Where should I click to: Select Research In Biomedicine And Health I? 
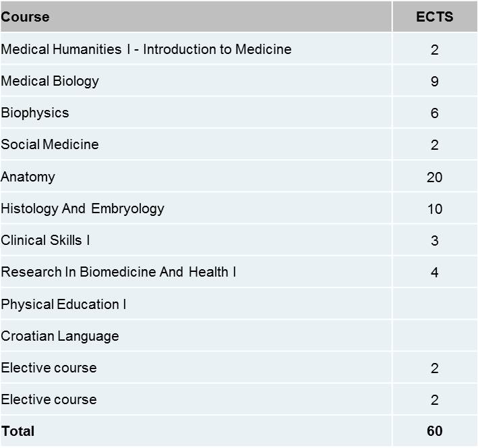(x=118, y=272)
